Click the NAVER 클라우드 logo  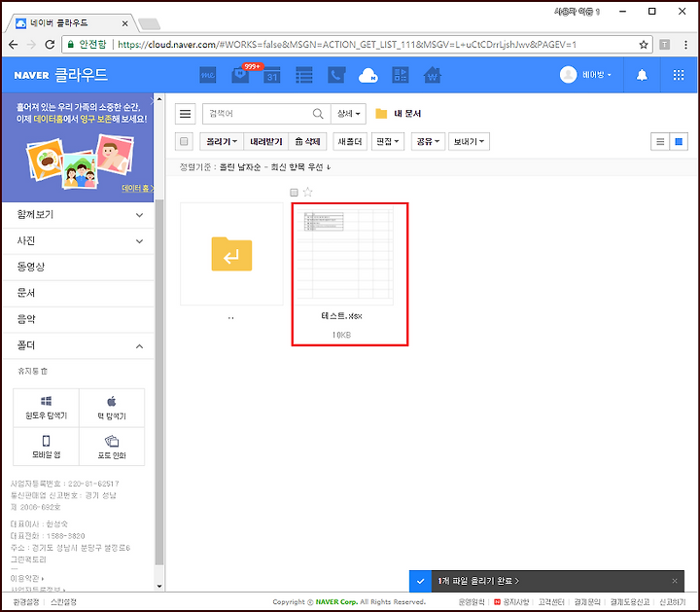60,75
